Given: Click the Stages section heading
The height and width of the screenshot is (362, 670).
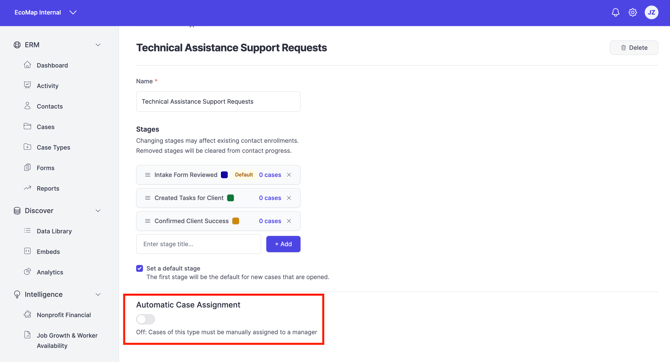Looking at the screenshot, I should [147, 129].
